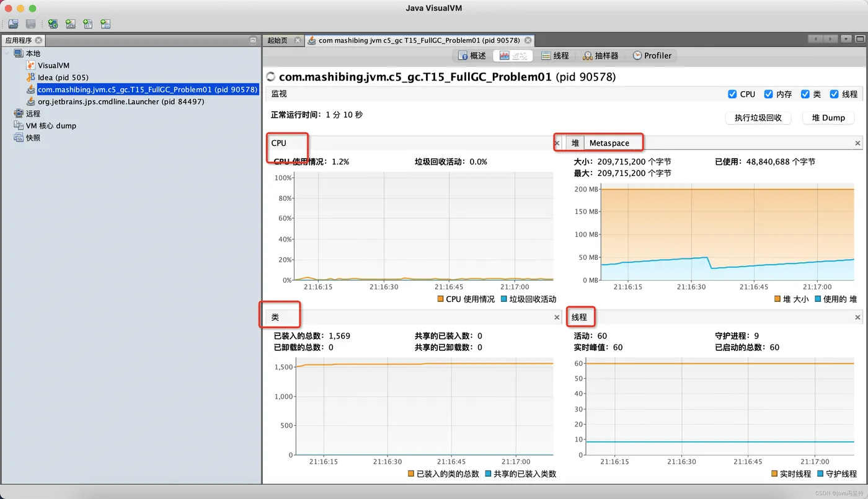This screenshot has width=868, height=499.
Task: Click the blue 垃圾回收活动 legend swatch
Action: click(x=503, y=299)
